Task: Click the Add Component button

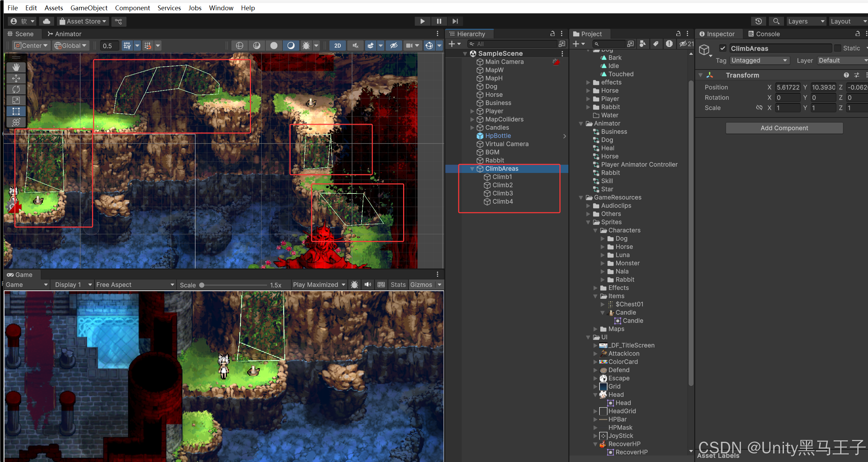Action: (x=784, y=128)
